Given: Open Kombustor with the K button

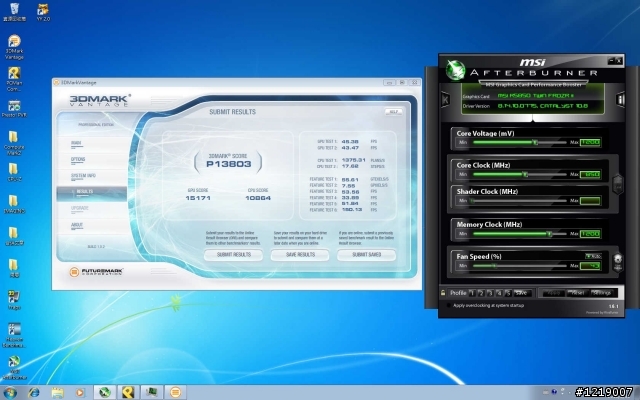Looking at the screenshot, I should pyautogui.click(x=445, y=99).
